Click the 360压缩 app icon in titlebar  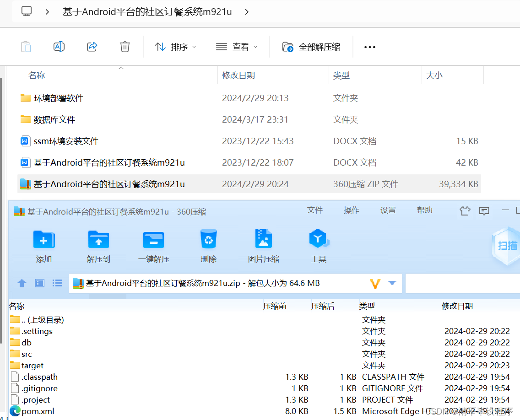point(19,211)
